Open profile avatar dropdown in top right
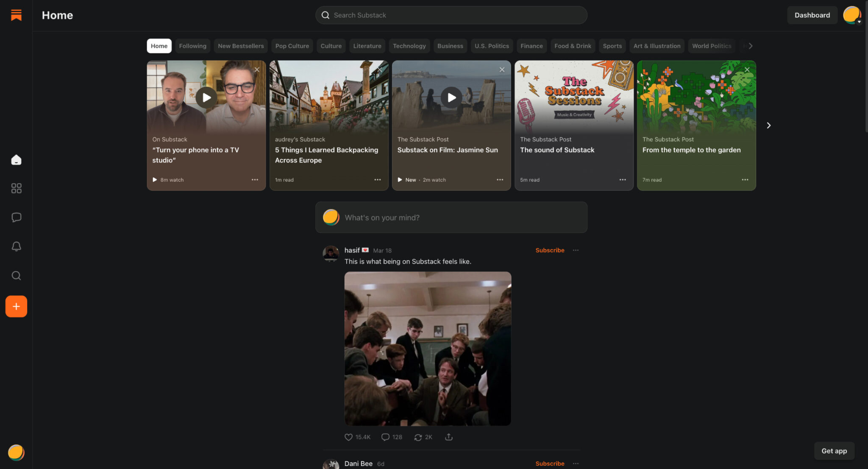 852,15
